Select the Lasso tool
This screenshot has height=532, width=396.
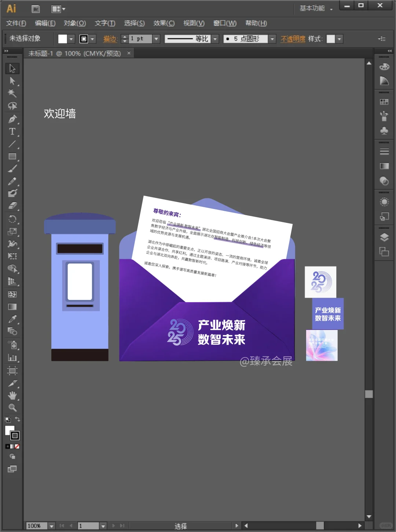12,106
